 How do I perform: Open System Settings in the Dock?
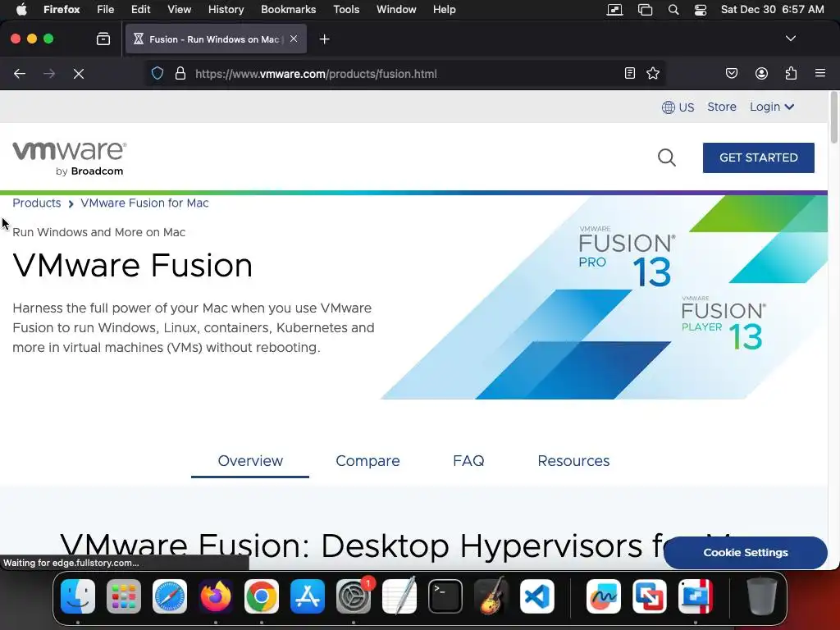click(354, 596)
